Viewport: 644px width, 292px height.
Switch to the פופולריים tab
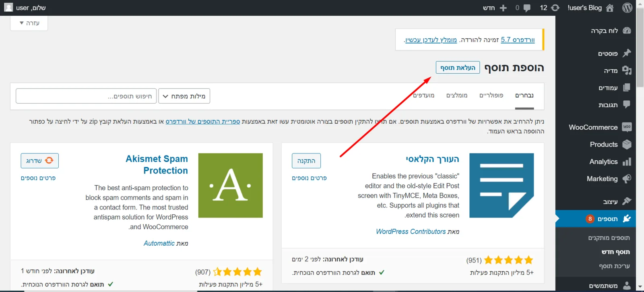(491, 95)
